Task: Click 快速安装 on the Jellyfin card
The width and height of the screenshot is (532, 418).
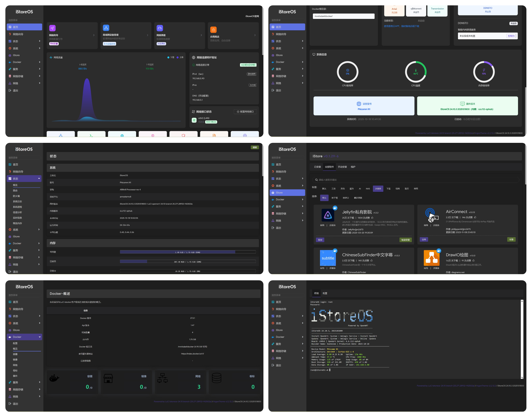Action: (406, 240)
